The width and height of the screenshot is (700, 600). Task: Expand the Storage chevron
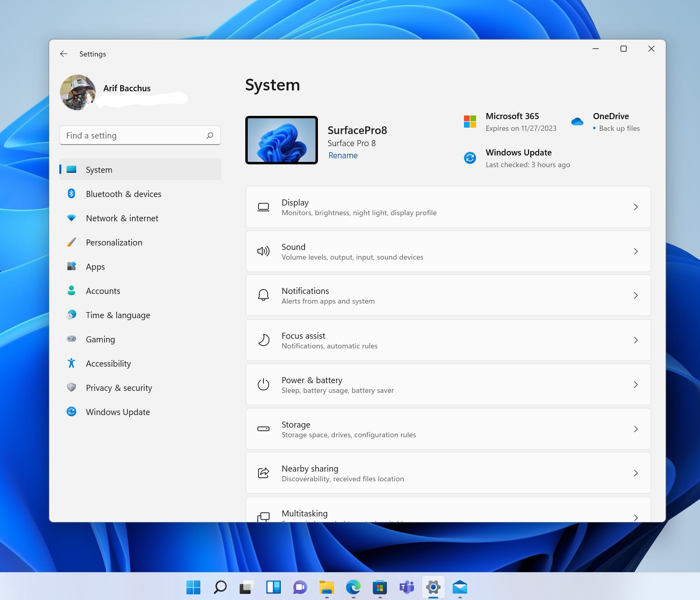(x=636, y=429)
